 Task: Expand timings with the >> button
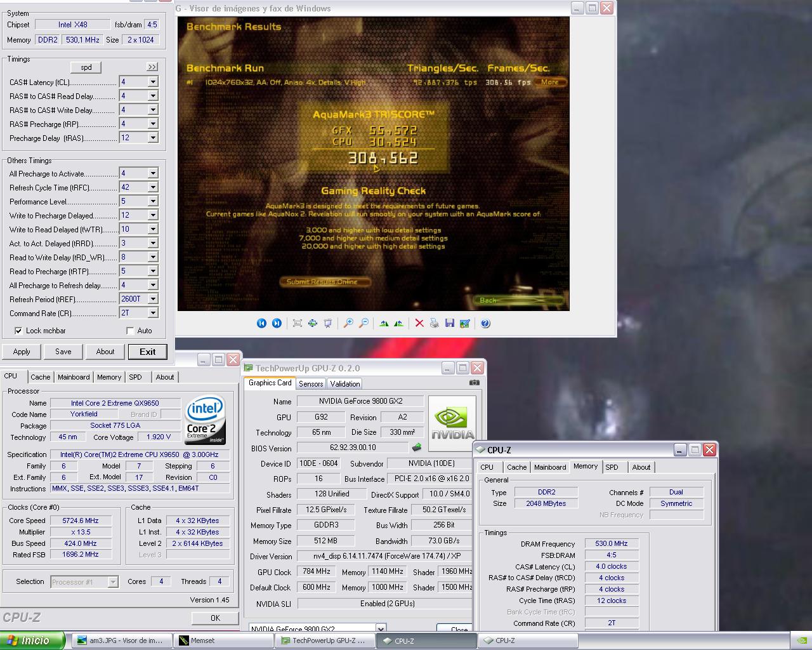click(152, 67)
